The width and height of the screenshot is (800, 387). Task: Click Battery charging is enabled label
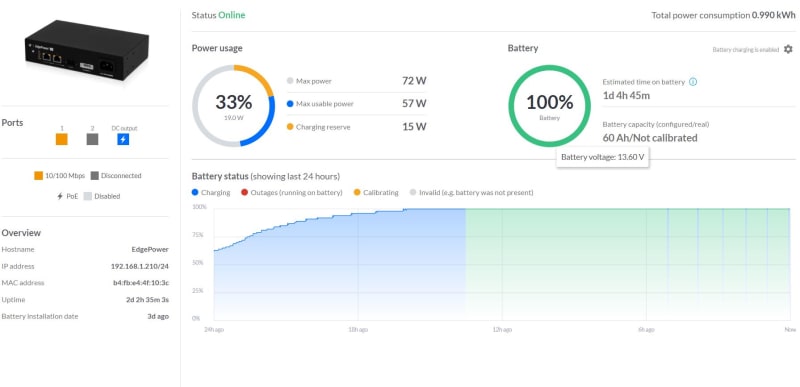[x=745, y=50]
